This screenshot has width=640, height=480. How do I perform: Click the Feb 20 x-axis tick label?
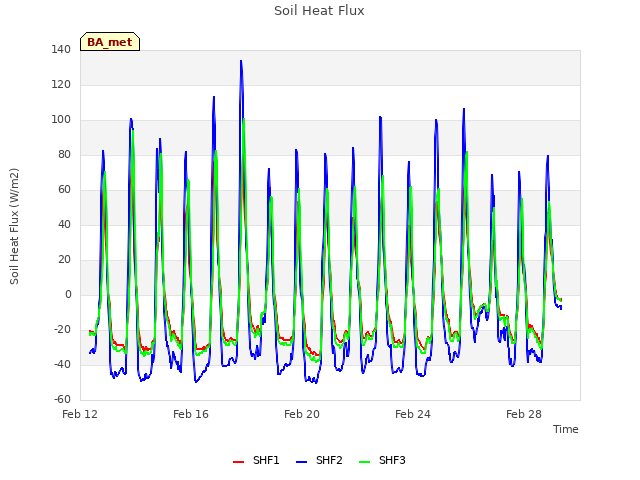(302, 414)
